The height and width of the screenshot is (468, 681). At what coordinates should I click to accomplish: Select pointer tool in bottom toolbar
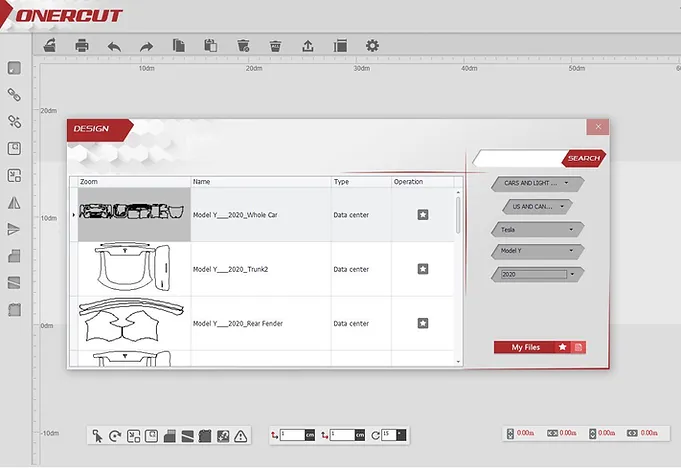pos(97,435)
